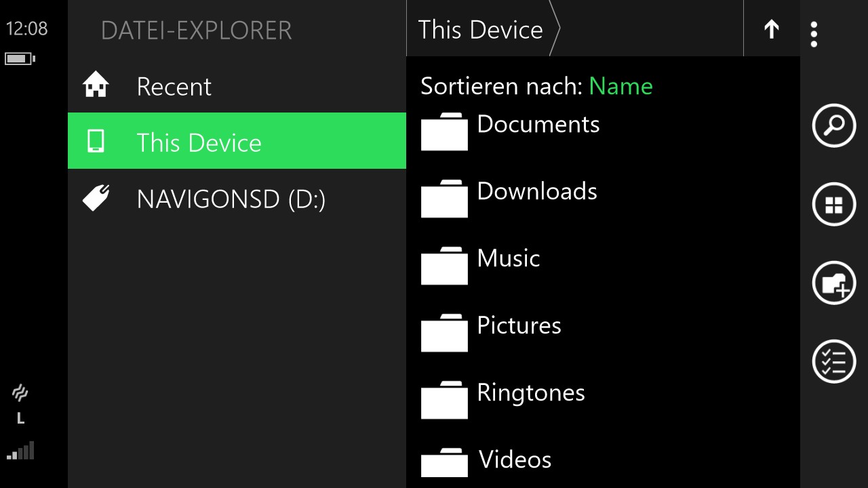Screen dimensions: 868x488
Task: Switch to grid view icon
Action: click(x=833, y=204)
